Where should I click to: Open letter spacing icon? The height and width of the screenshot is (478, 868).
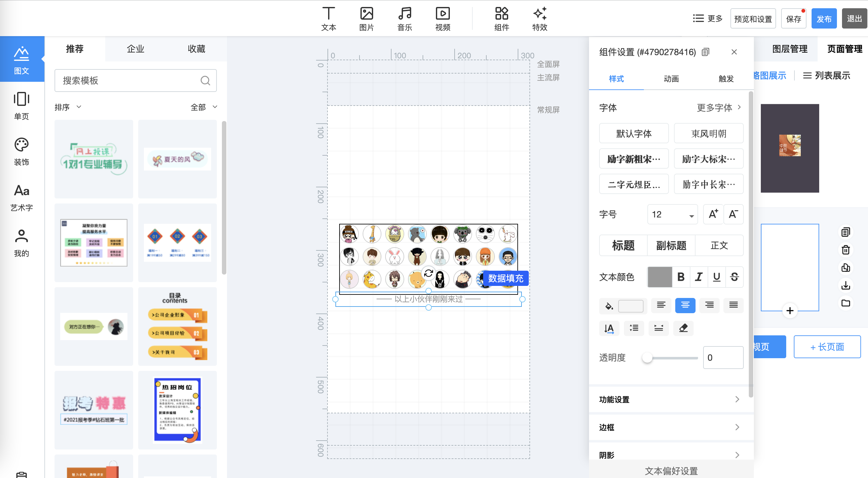[659, 328]
